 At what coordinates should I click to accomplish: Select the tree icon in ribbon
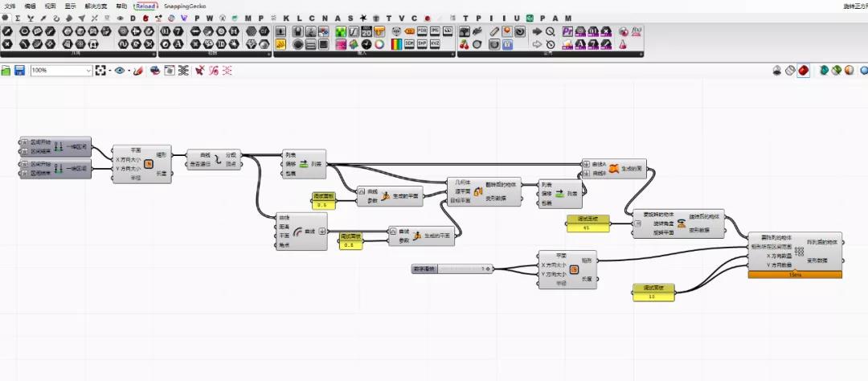464,31
